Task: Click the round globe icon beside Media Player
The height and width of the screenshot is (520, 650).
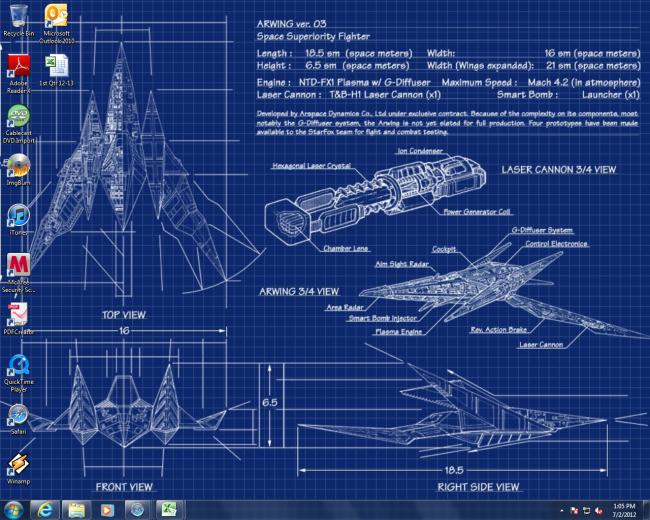Action: 138,510
